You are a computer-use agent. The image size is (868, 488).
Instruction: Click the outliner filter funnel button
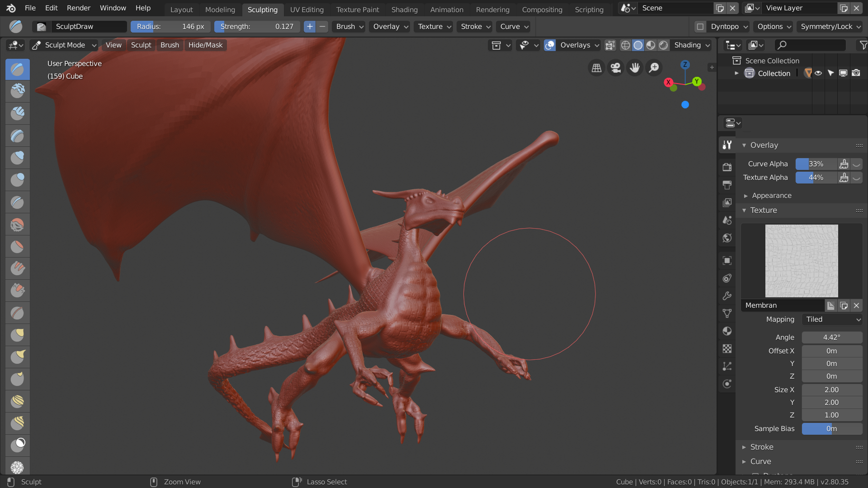tap(863, 45)
